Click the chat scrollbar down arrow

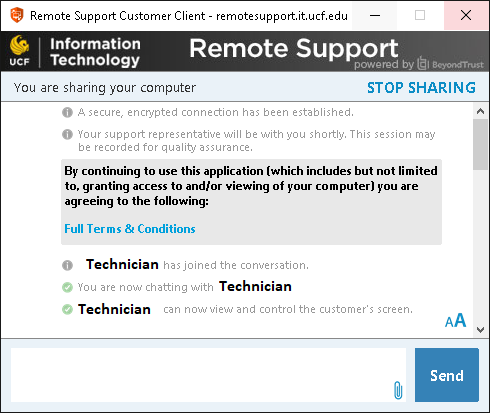click(x=480, y=330)
